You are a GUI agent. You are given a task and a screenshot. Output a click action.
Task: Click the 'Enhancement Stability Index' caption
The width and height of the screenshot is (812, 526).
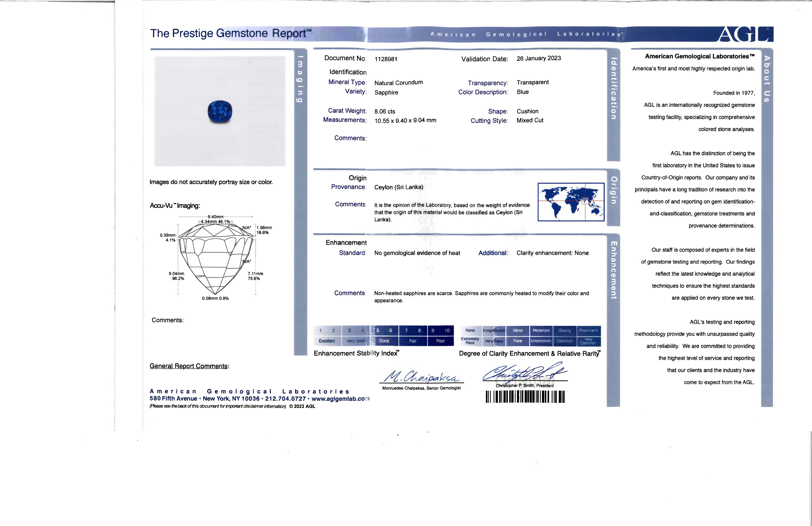357,354
